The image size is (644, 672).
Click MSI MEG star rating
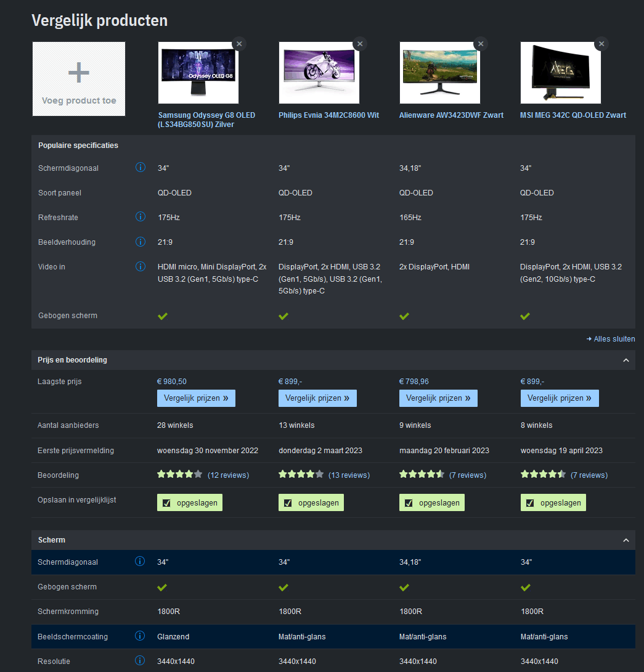pyautogui.click(x=543, y=475)
